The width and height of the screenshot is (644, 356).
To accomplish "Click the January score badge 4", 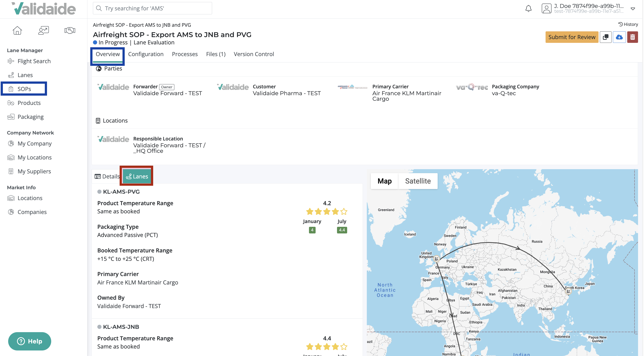I will [312, 230].
